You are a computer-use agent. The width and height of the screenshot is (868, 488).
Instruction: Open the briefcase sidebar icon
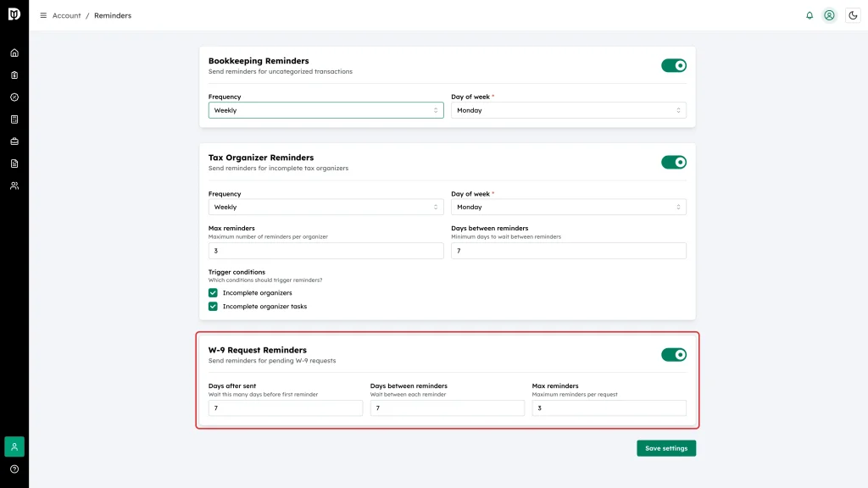pos(14,141)
